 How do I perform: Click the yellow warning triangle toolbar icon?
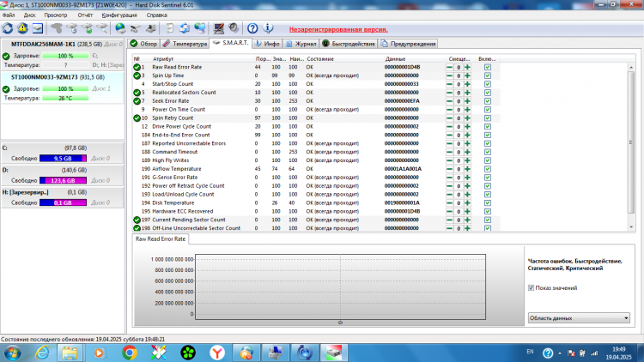pyautogui.click(x=22, y=28)
